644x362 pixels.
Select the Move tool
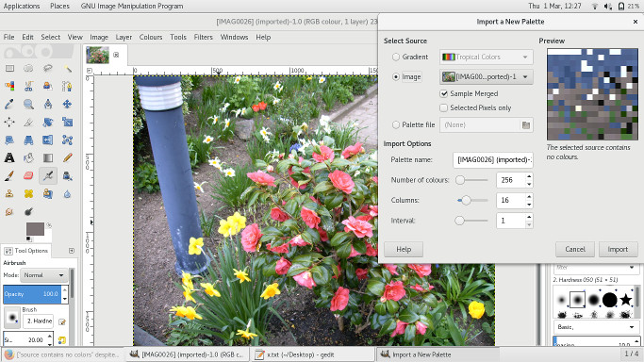point(68,104)
